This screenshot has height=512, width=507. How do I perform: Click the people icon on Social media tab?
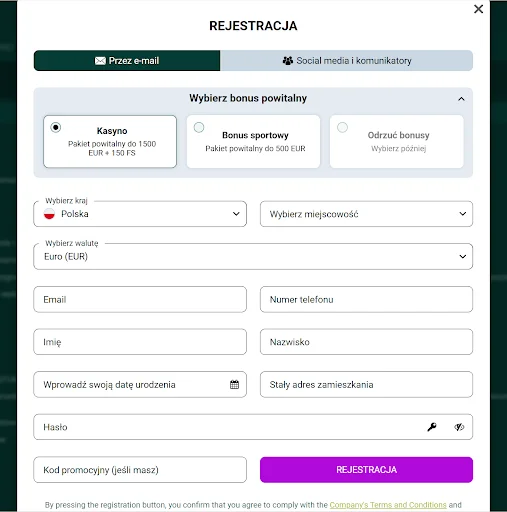pyautogui.click(x=288, y=61)
